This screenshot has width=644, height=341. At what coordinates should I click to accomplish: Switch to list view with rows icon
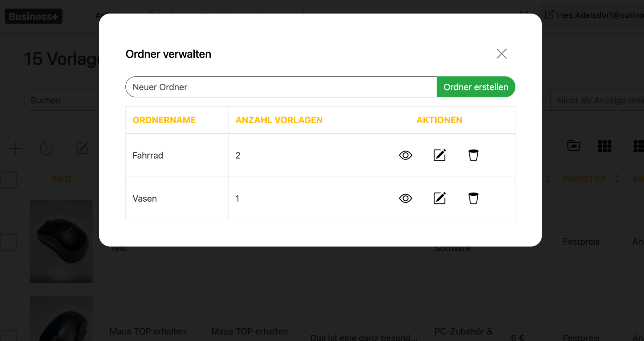(x=639, y=146)
